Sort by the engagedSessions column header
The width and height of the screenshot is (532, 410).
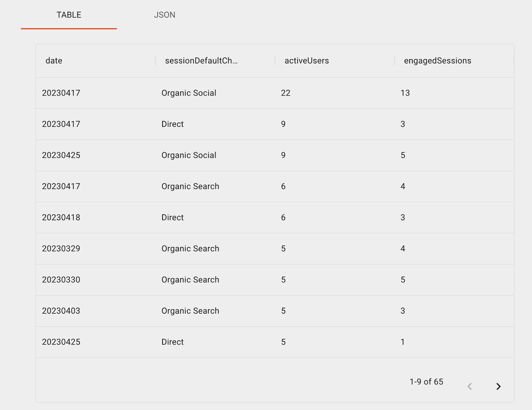pyautogui.click(x=438, y=60)
